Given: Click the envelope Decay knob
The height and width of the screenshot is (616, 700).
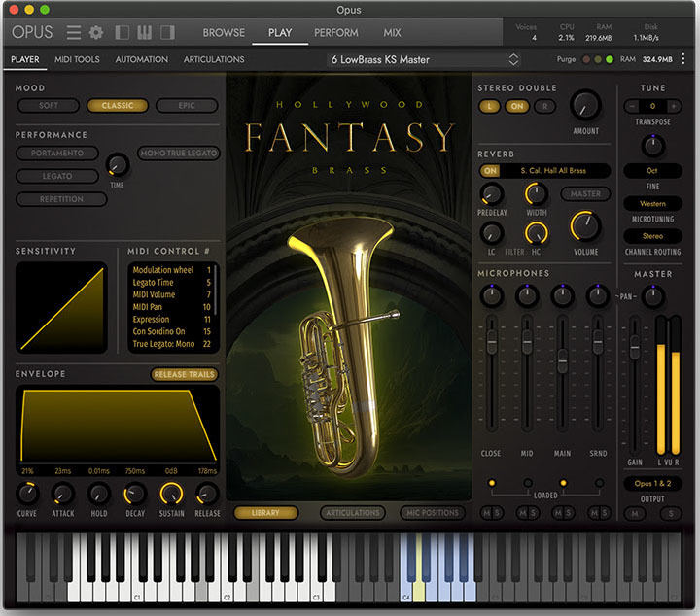Looking at the screenshot, I should 135,494.
